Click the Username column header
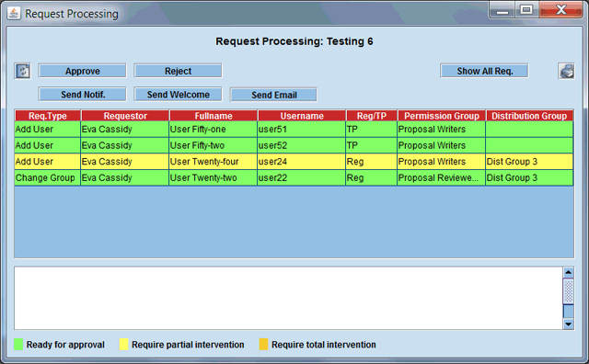The image size is (589, 364). coord(302,116)
